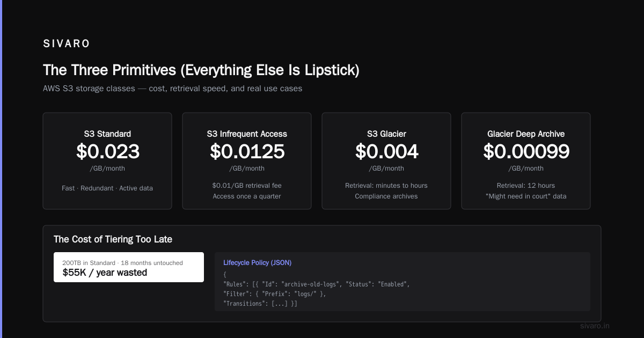Image resolution: width=644 pixels, height=338 pixels.
Task: Click the Transitions line in the code
Action: point(260,304)
